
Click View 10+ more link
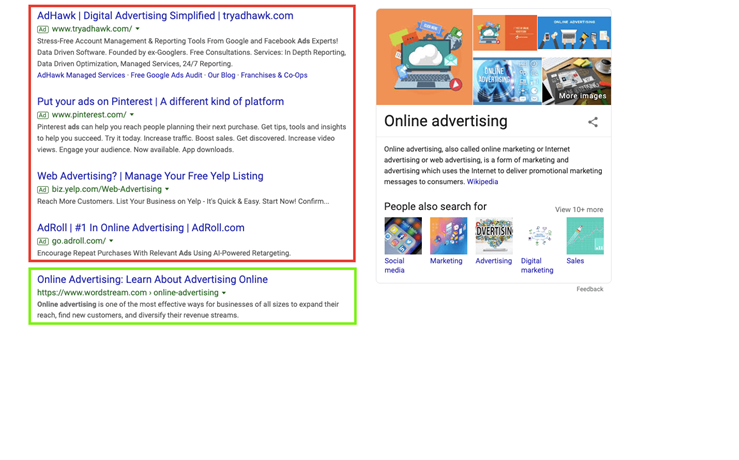579,210
